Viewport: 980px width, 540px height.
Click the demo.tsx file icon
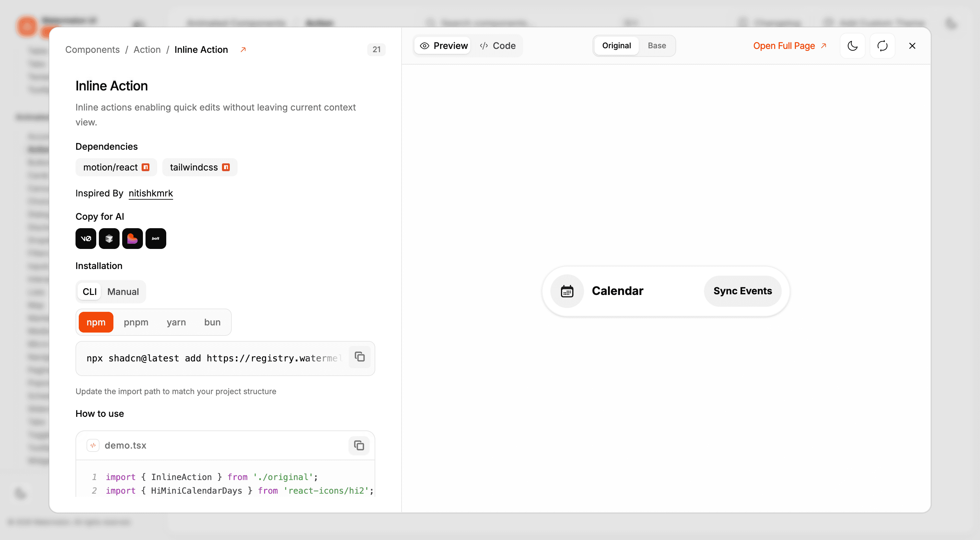click(x=93, y=445)
